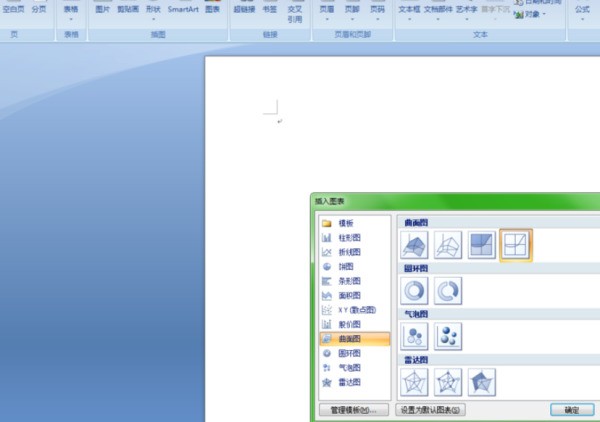Select highlighted 曲面图 surface category

(355, 339)
